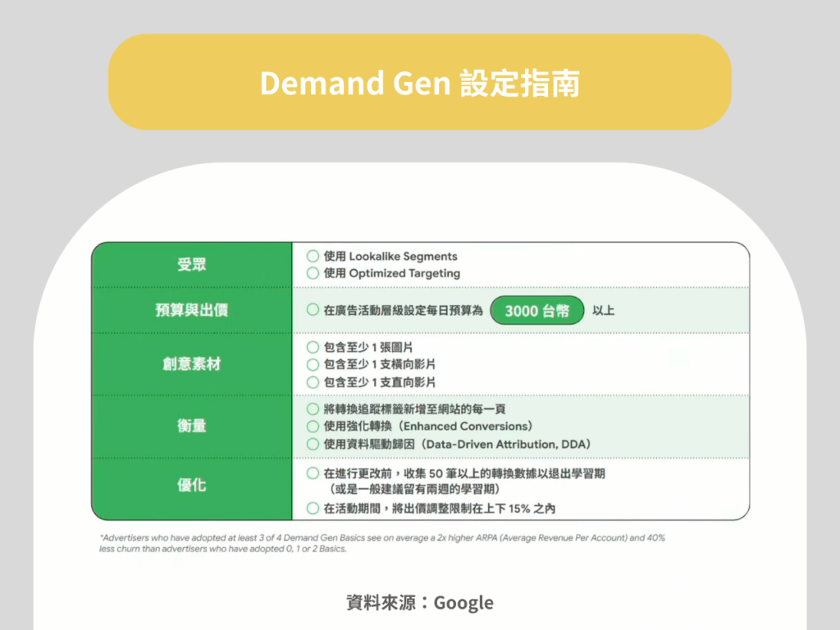Check the 出價調整限制在上下 15% circle
This screenshot has height=630, width=840.
click(313, 509)
